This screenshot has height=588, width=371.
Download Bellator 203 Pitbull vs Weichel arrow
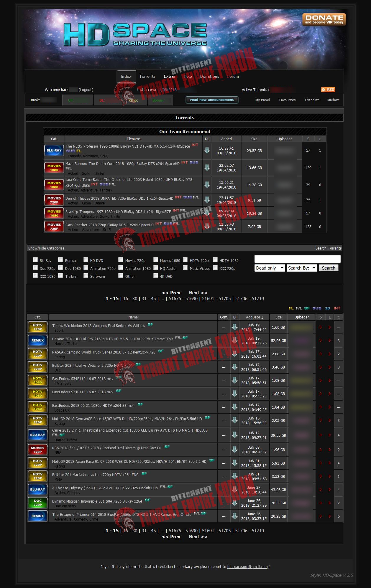pyautogui.click(x=234, y=367)
